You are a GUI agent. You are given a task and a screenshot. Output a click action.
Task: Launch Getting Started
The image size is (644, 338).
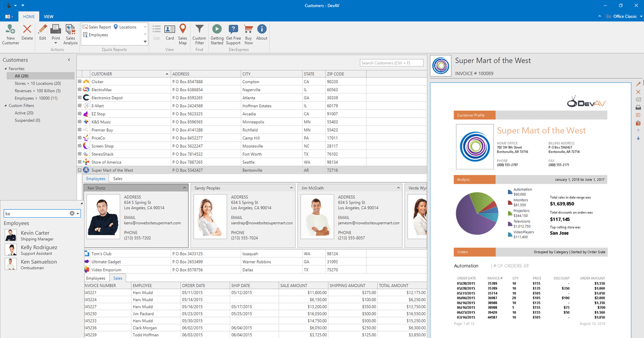216,33
